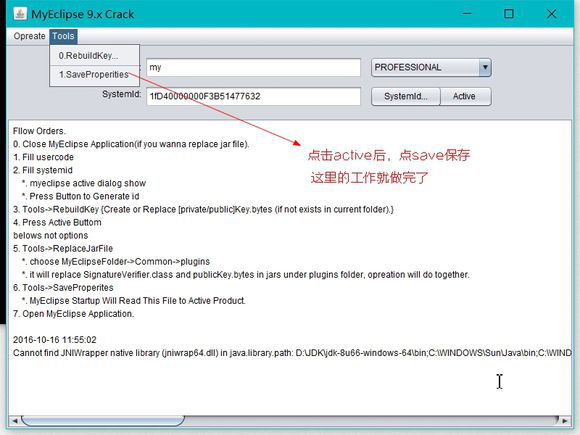Open the Tools menu
The image size is (580, 435).
[x=63, y=36]
